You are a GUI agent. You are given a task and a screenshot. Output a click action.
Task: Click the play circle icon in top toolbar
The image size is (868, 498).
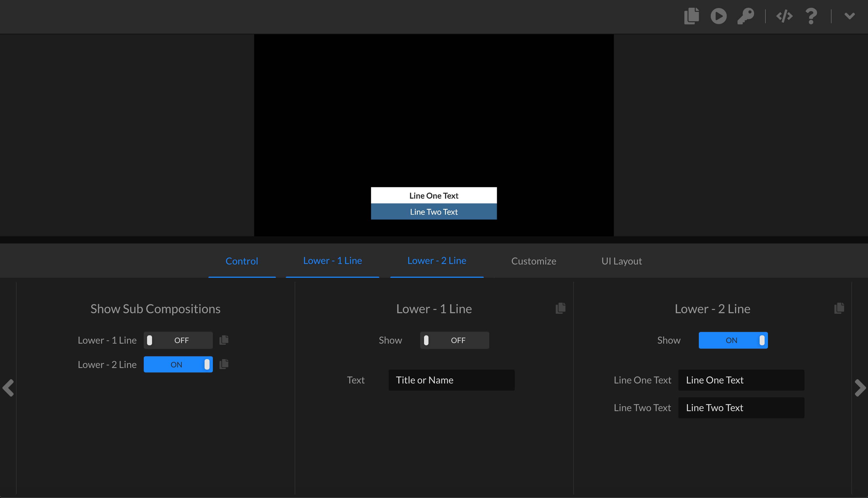pos(719,16)
